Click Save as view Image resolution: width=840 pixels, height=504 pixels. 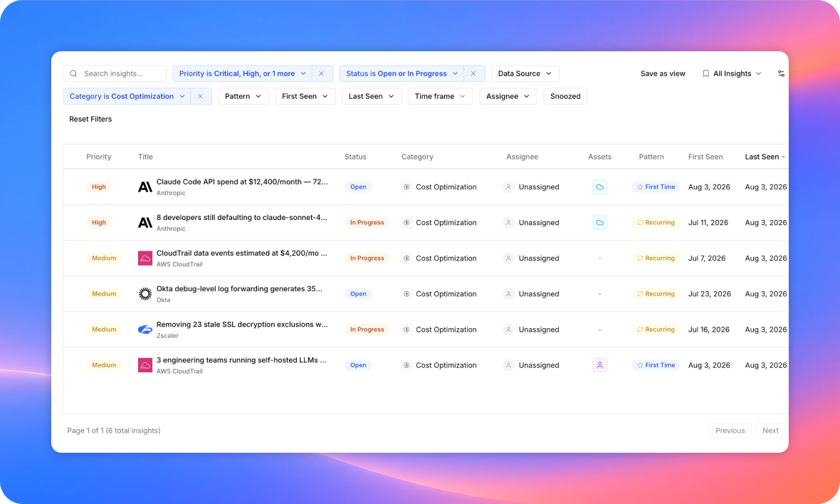tap(663, 73)
